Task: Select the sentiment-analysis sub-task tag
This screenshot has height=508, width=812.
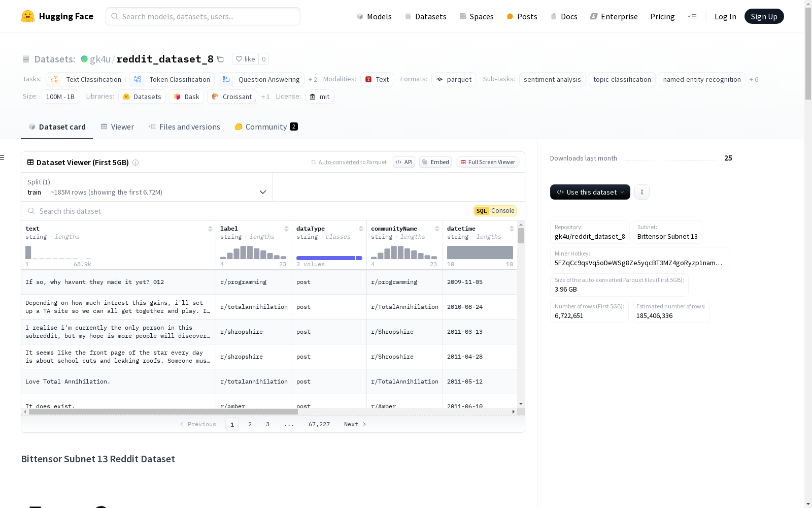Action: 552,80
